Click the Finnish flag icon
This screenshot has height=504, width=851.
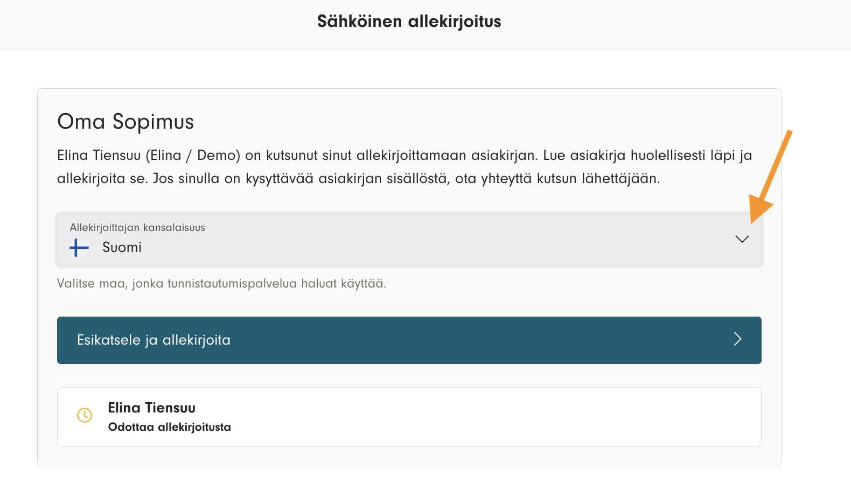[79, 248]
